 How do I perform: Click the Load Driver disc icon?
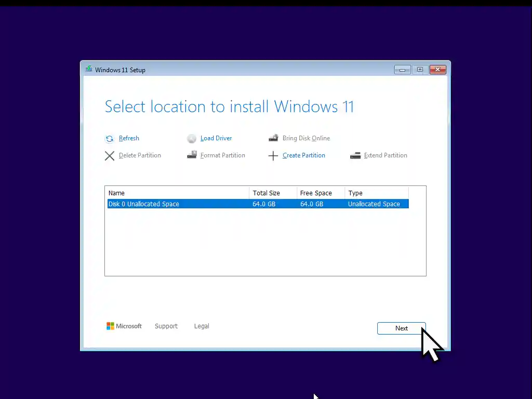[192, 139]
